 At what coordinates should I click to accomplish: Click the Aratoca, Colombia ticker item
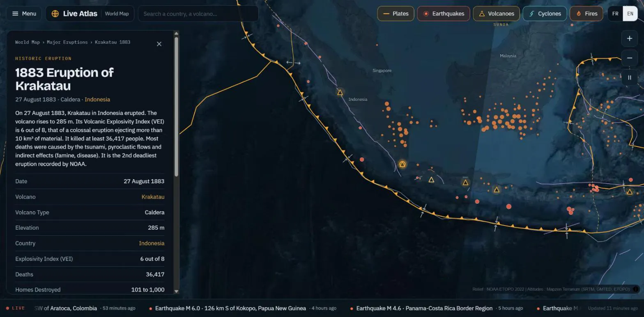85,308
